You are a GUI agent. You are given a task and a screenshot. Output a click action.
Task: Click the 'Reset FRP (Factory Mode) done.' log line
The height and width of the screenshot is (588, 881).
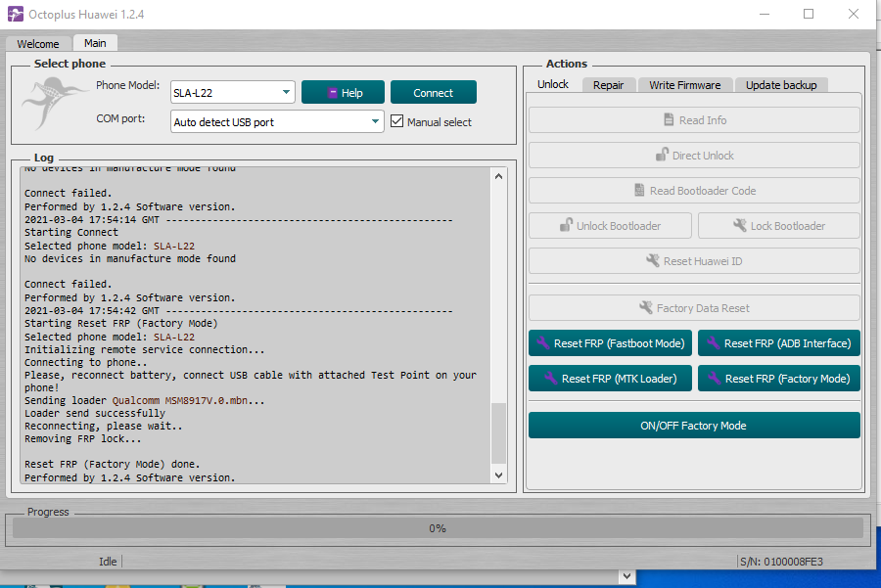(x=113, y=465)
